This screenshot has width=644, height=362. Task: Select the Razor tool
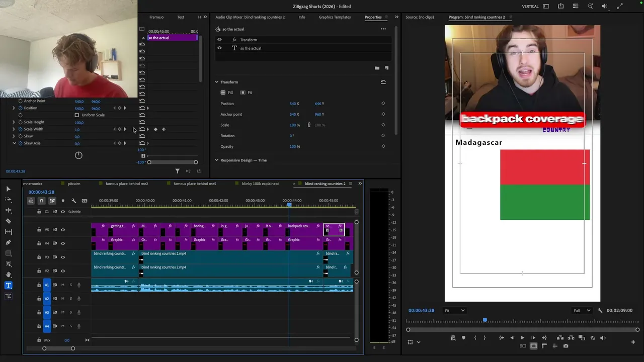coord(9,221)
